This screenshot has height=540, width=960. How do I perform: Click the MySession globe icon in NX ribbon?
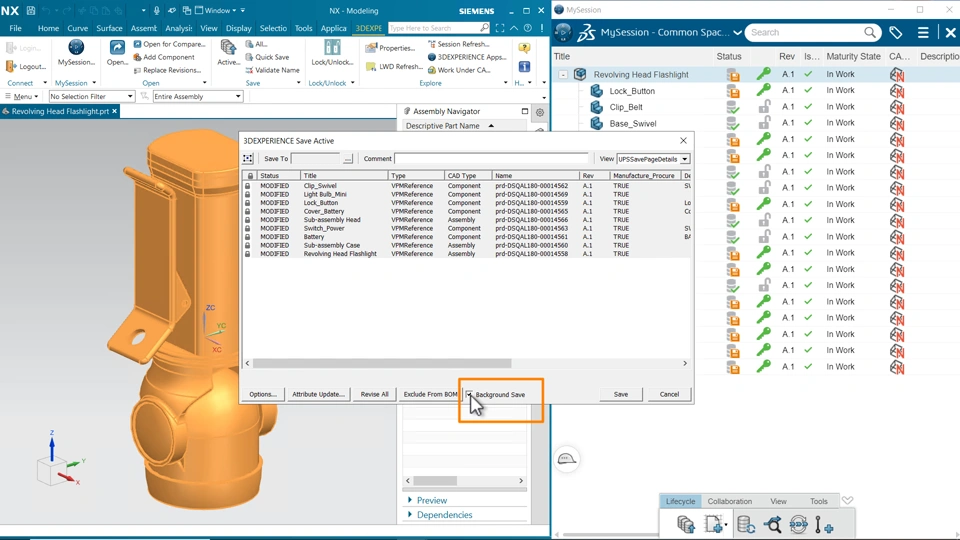tap(76, 48)
